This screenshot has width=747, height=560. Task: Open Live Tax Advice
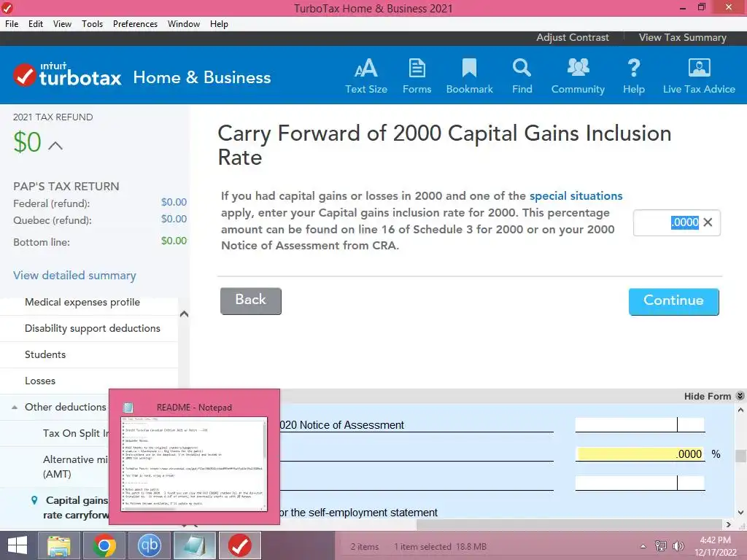[x=699, y=76]
